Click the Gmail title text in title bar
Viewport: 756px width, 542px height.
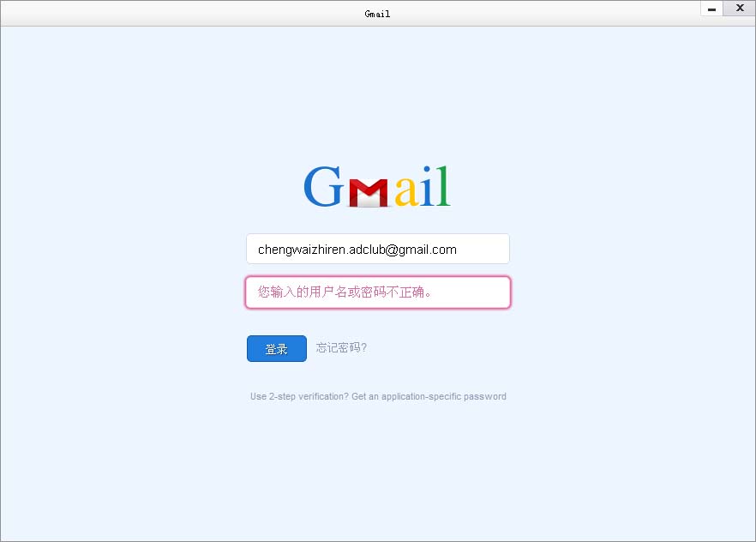(x=377, y=14)
